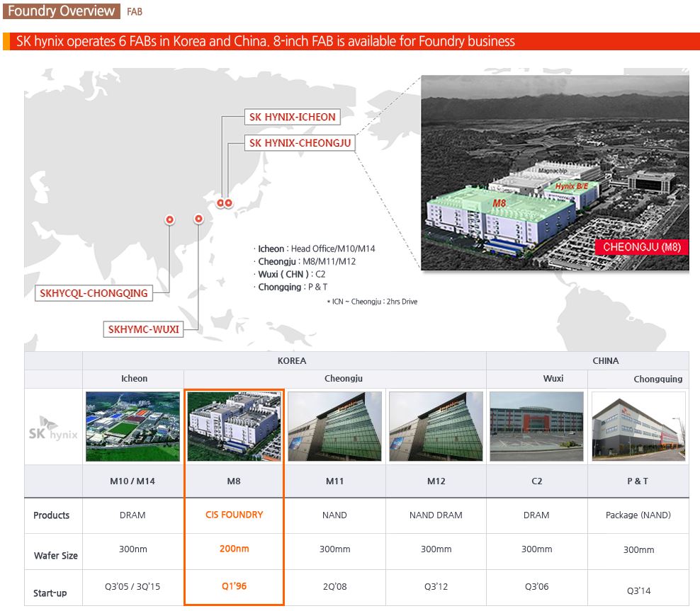
Task: Click the SKHYMC-WUXI callout label
Action: coord(145,329)
